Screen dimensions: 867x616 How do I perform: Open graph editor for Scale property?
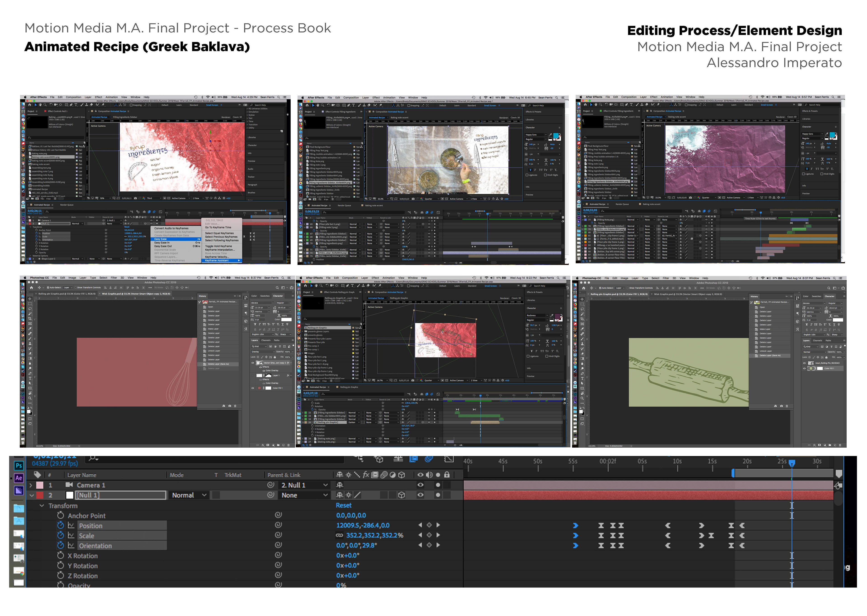coord(71,536)
